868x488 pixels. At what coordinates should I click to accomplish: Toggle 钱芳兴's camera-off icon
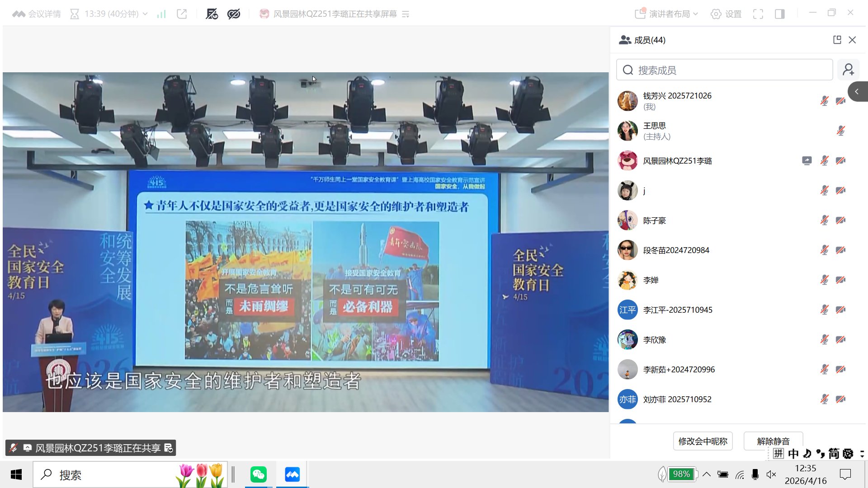click(x=840, y=101)
